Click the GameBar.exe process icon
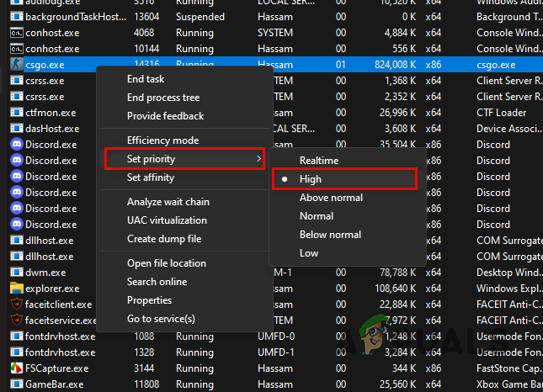 tap(17, 384)
